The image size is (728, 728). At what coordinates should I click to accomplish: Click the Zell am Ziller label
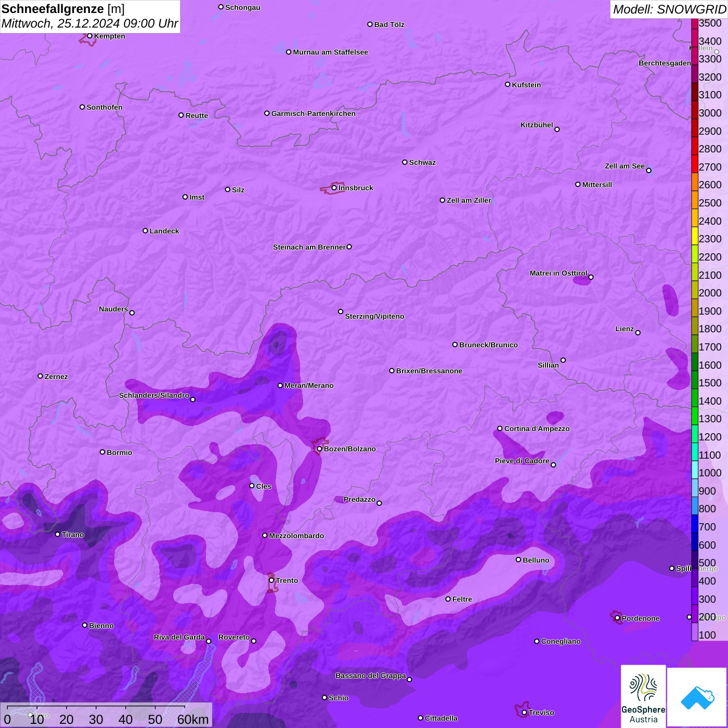click(469, 200)
